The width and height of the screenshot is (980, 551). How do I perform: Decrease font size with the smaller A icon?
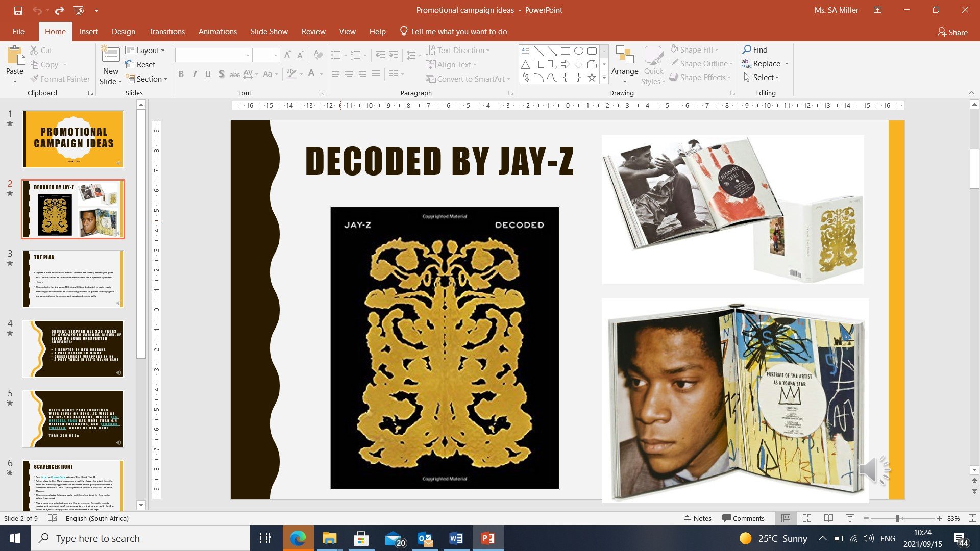click(x=300, y=55)
